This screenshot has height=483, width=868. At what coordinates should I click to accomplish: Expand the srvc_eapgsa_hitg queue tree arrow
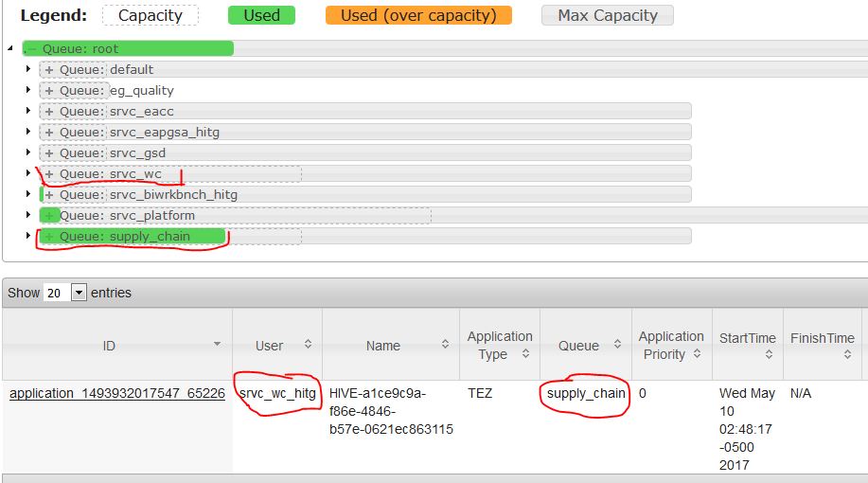coord(28,132)
